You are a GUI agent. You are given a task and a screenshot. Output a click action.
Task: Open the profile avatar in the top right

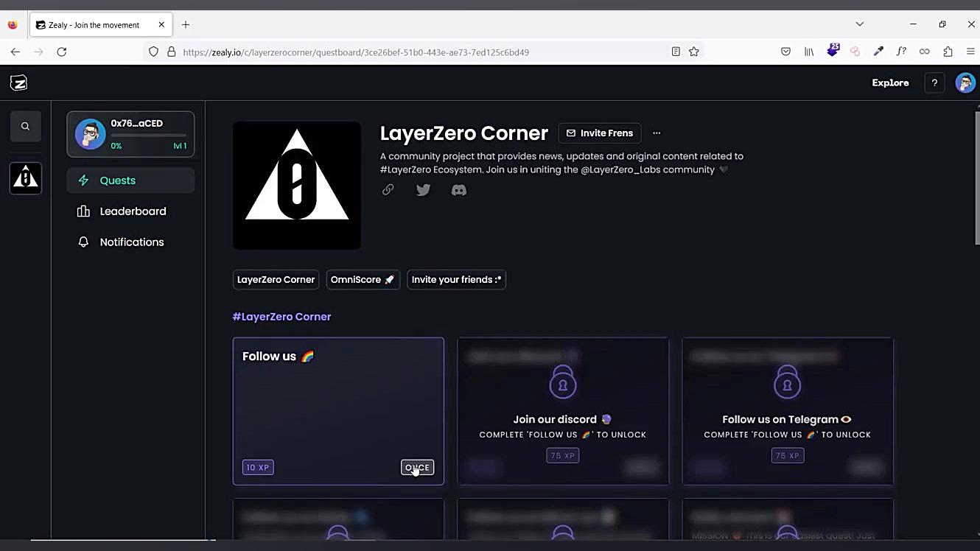click(x=965, y=83)
